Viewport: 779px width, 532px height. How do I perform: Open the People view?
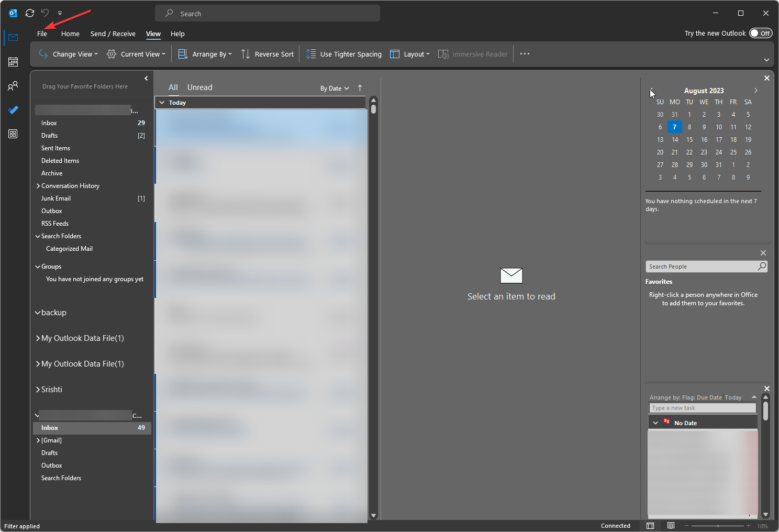(13, 85)
